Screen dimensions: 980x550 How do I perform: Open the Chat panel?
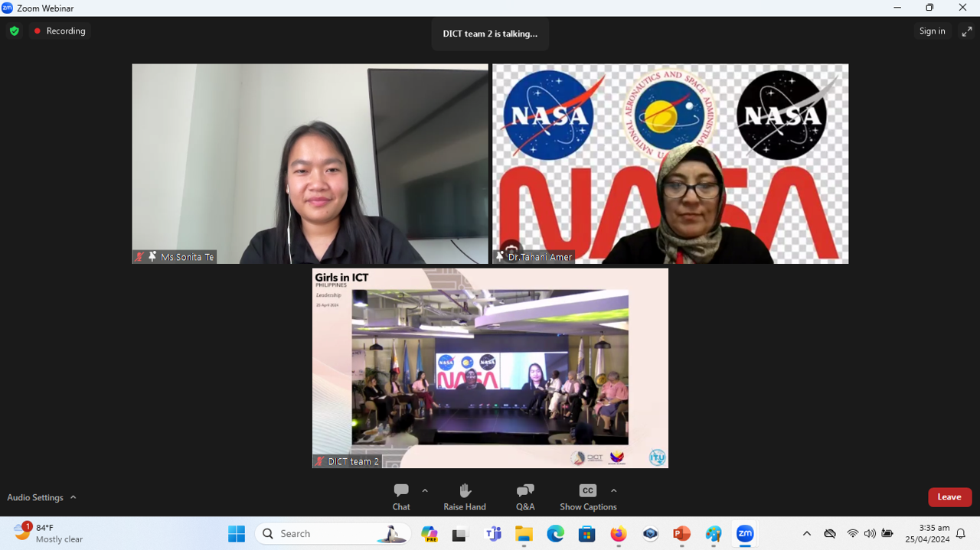tap(401, 497)
